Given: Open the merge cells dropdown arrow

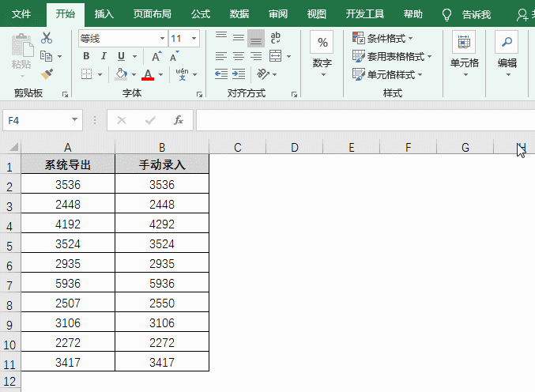Looking at the screenshot, I should click(x=288, y=56).
